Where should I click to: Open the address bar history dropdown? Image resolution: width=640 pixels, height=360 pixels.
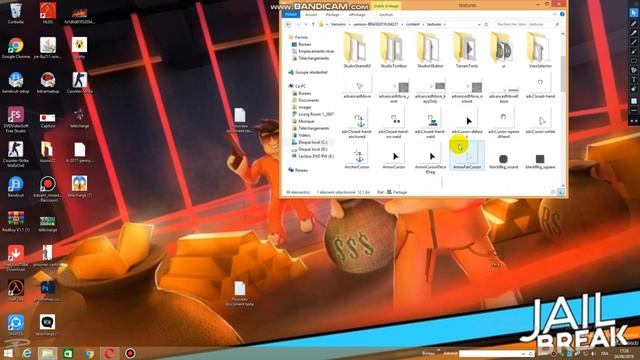(x=479, y=24)
